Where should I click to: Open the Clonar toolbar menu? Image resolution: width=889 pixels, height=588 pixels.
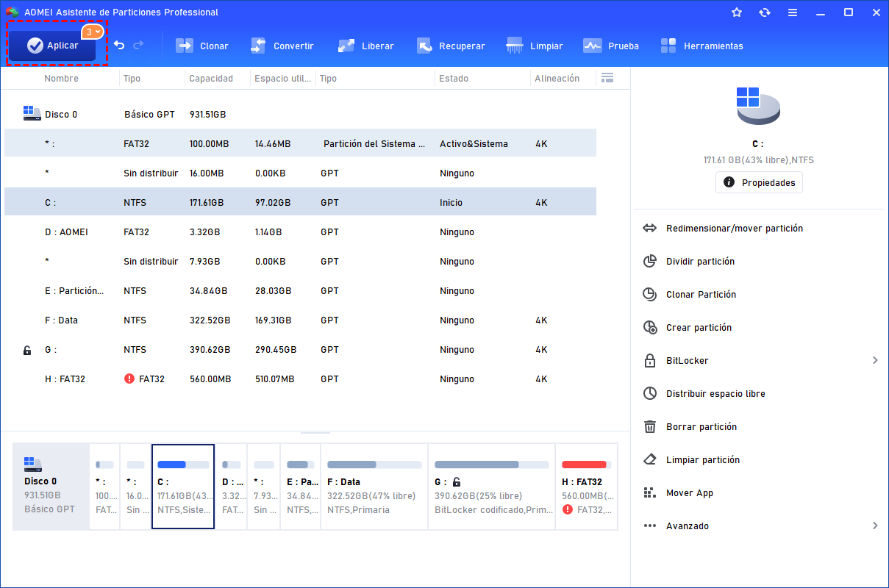201,46
